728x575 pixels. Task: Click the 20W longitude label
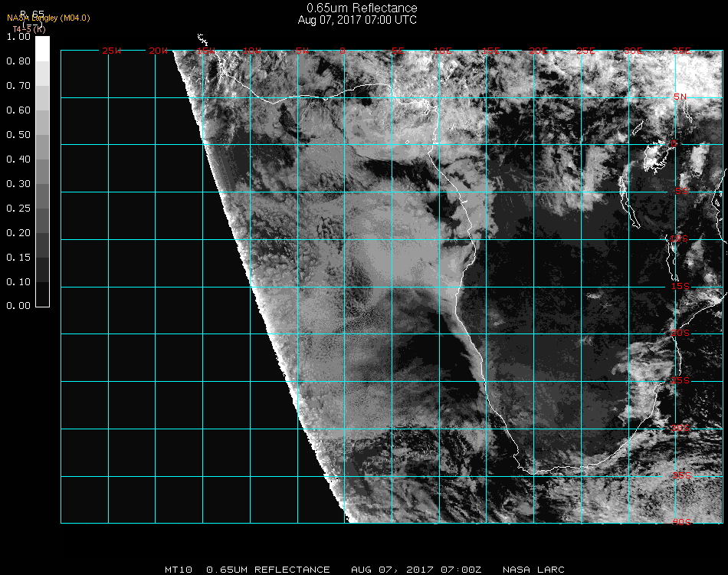click(x=159, y=51)
